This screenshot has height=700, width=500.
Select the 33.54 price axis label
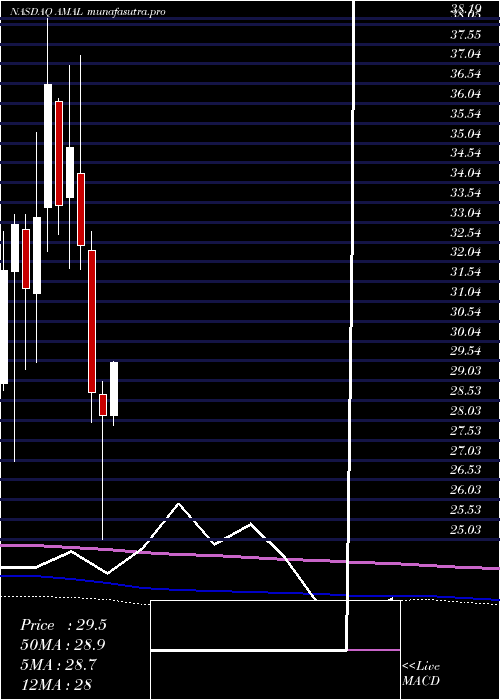tap(466, 193)
